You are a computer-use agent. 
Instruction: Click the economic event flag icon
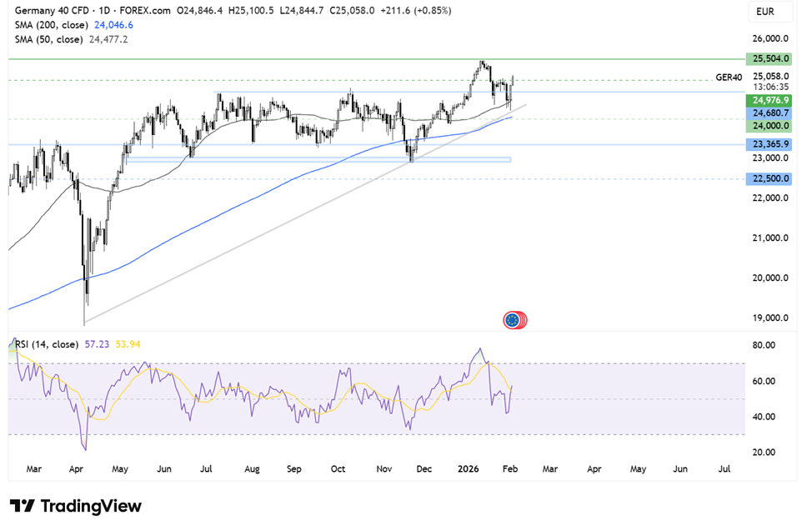coord(514,319)
